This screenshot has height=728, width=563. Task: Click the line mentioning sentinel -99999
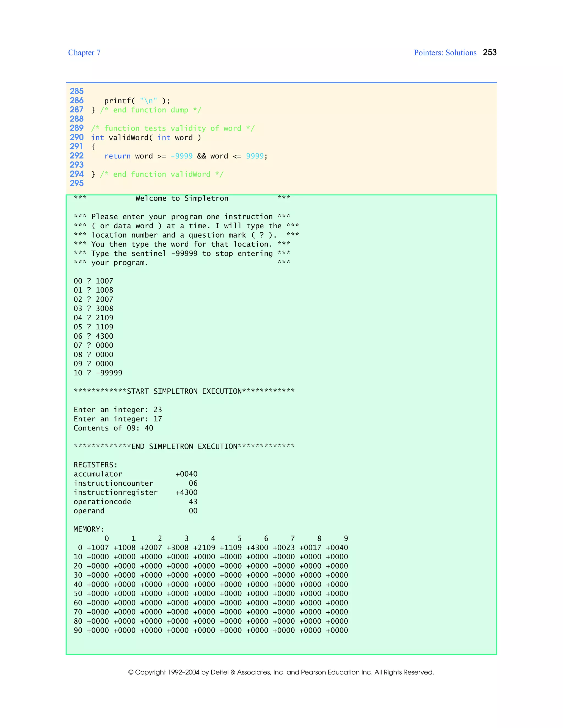182,253
